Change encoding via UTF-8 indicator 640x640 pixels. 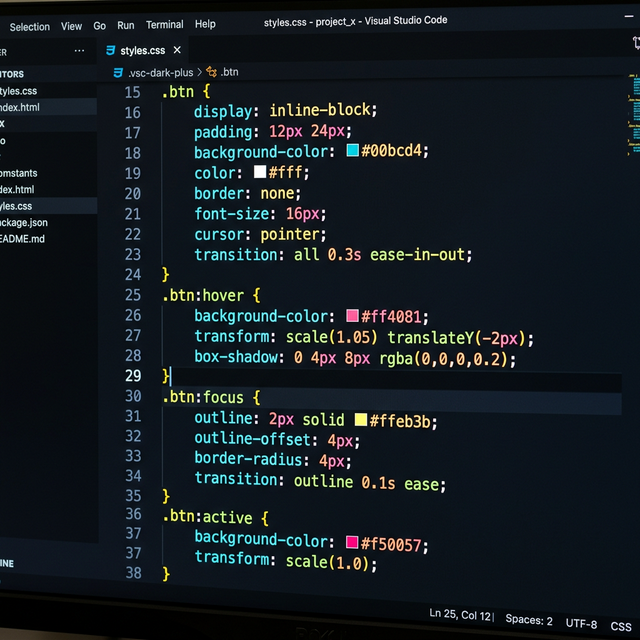(581, 624)
